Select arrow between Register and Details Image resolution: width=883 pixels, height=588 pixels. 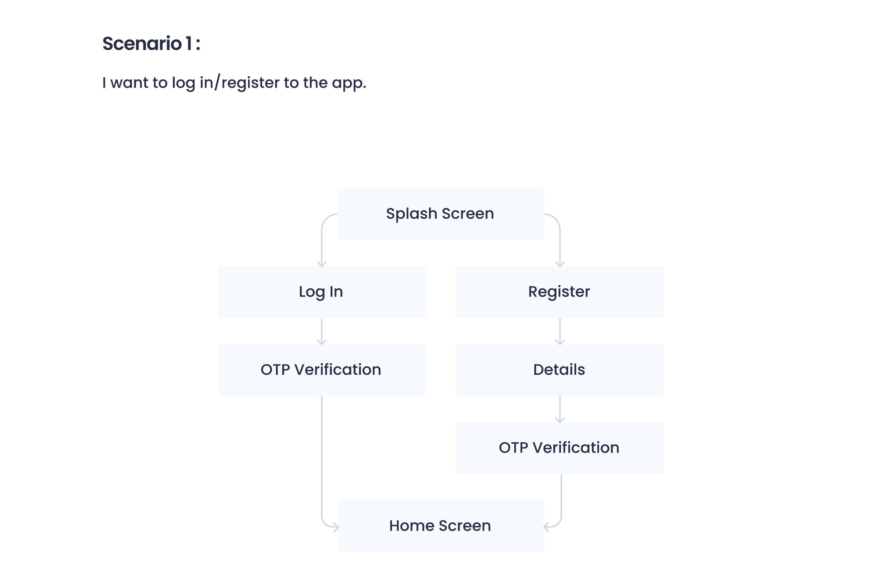(x=560, y=331)
